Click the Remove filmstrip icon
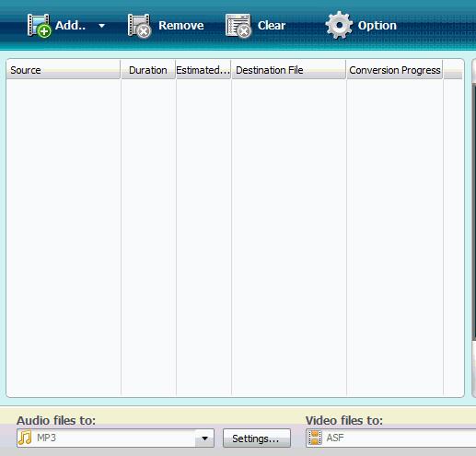This screenshot has width=476, height=456. coord(139,26)
